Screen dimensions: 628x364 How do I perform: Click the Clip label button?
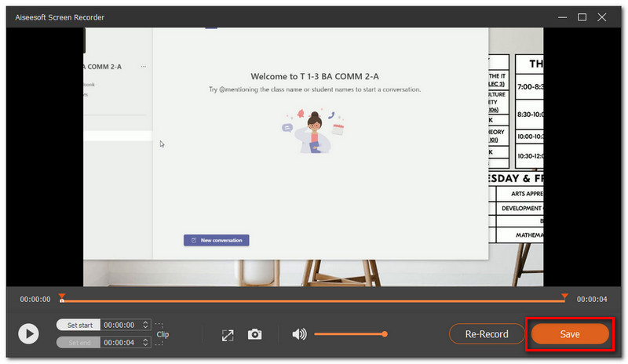(162, 334)
